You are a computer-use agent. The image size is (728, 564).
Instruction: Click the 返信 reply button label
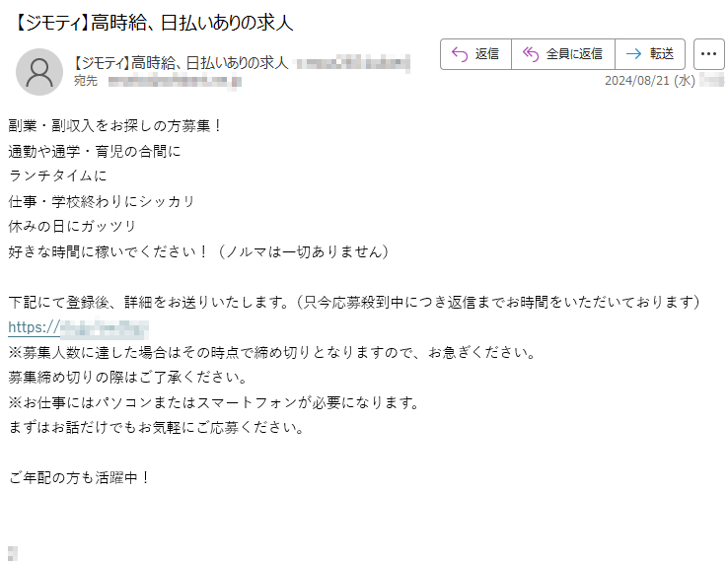click(487, 54)
